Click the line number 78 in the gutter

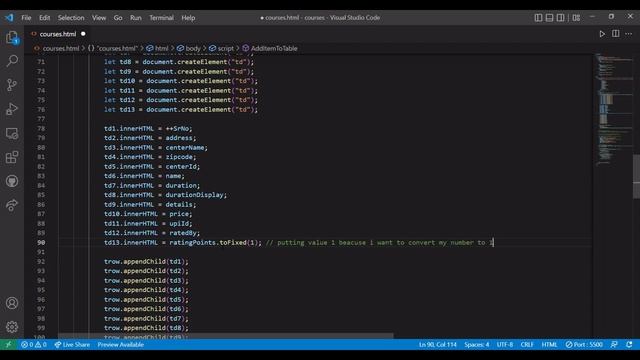pyautogui.click(x=41, y=129)
